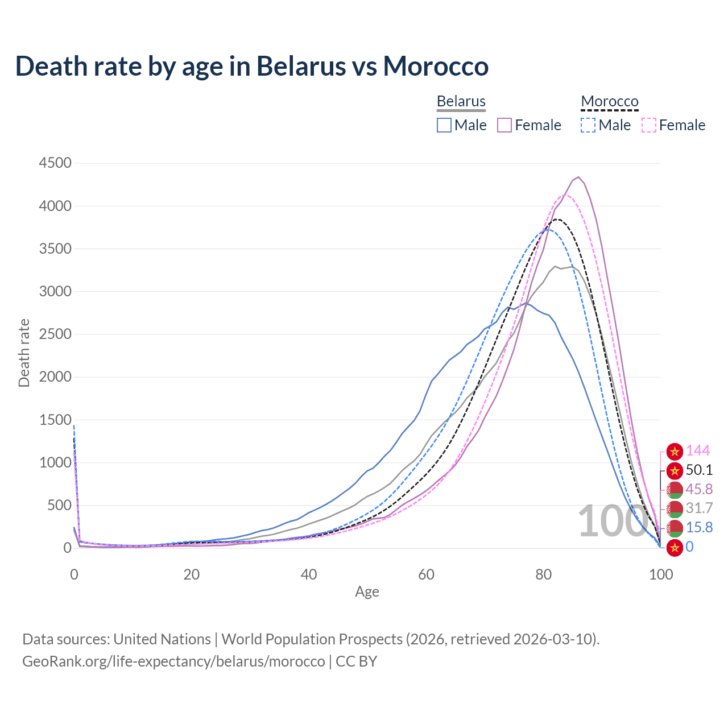Image resolution: width=728 pixels, height=728 pixels.
Task: Click the Age x-axis label
Action: [367, 591]
